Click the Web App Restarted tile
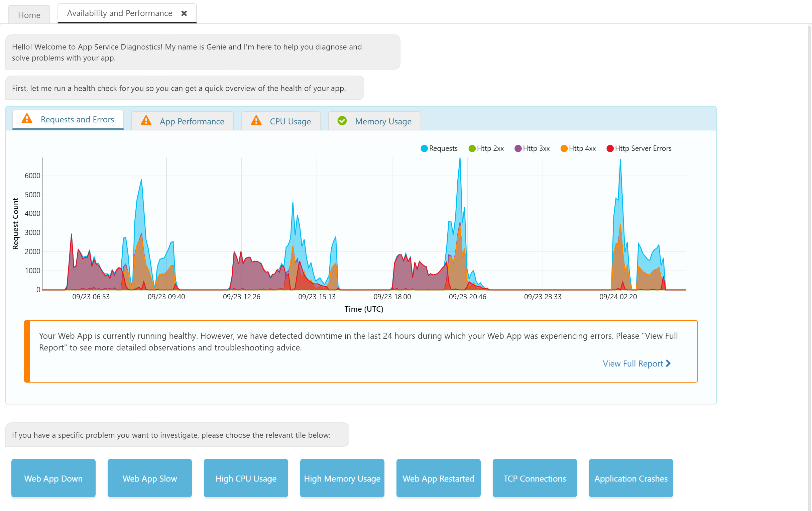This screenshot has height=511, width=812. pos(438,478)
